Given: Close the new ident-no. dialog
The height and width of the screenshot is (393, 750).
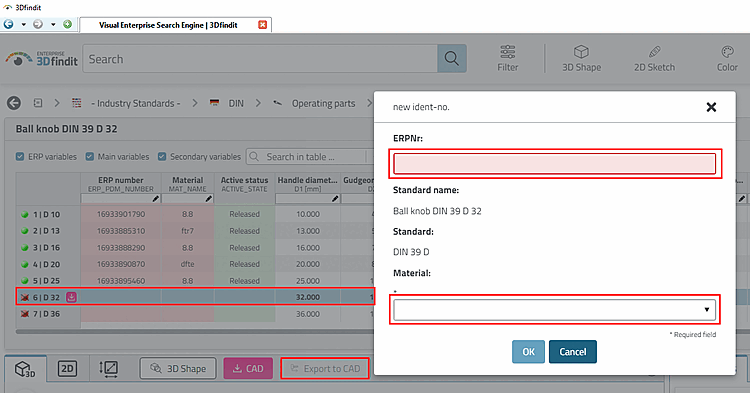Looking at the screenshot, I should coord(711,107).
